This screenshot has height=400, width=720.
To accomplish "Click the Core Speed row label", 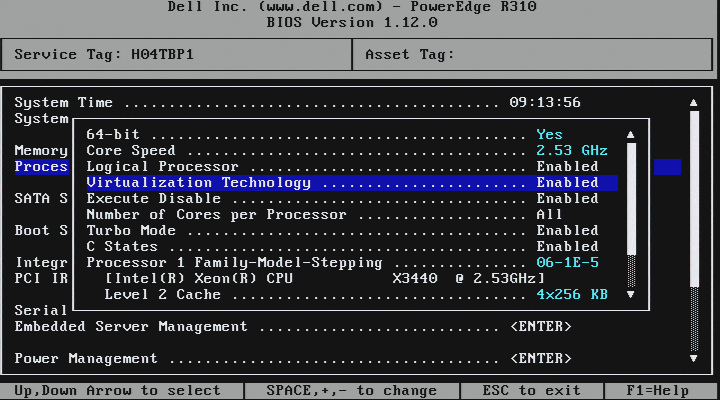I will (131, 151).
